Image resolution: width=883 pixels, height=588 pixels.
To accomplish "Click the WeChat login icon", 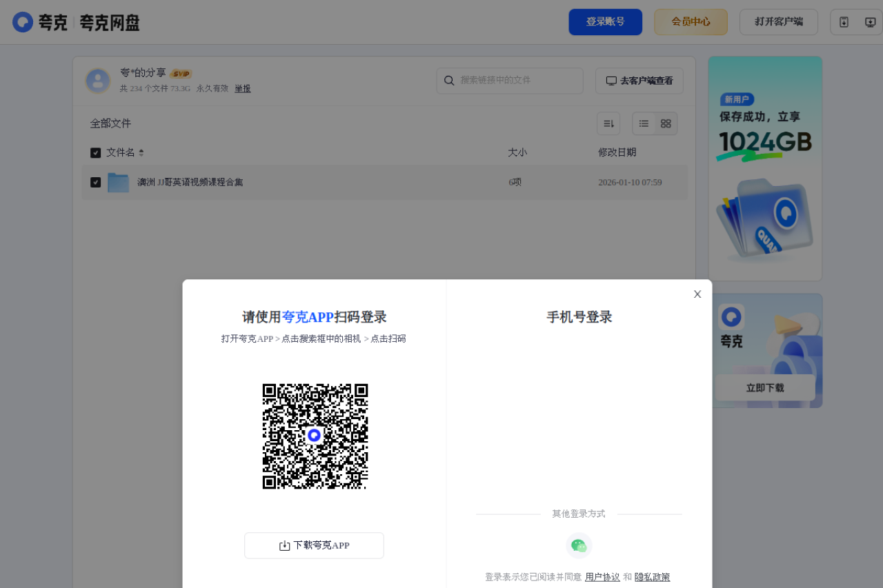I will (x=579, y=545).
